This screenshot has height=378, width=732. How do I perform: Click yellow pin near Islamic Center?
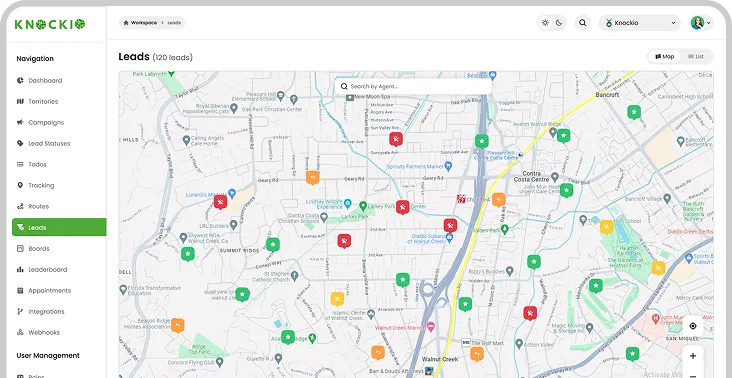point(337,299)
